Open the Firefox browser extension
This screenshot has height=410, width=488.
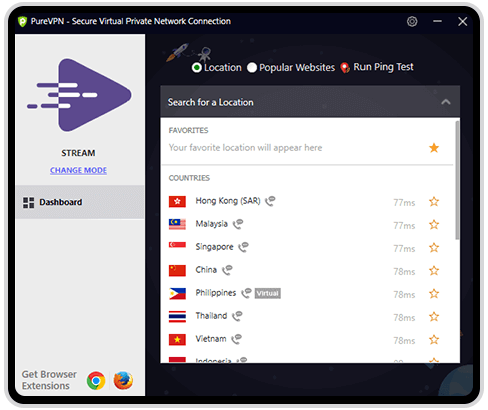click(x=123, y=380)
